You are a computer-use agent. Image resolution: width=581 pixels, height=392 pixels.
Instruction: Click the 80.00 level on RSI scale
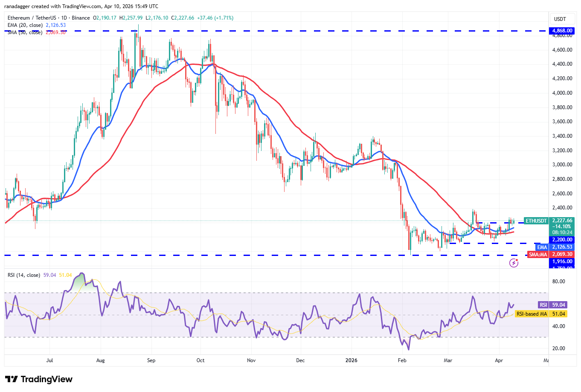coord(558,282)
